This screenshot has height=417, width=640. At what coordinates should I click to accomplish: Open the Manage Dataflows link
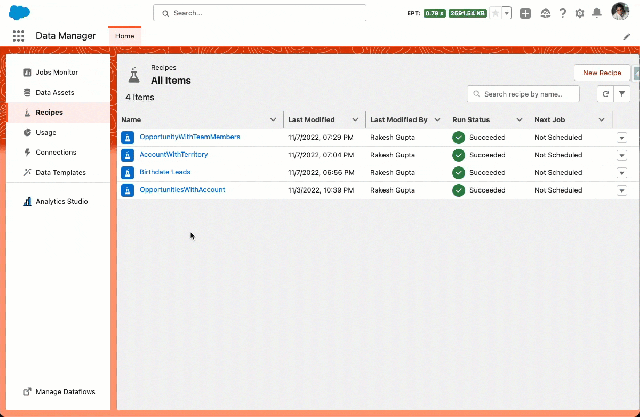59,391
